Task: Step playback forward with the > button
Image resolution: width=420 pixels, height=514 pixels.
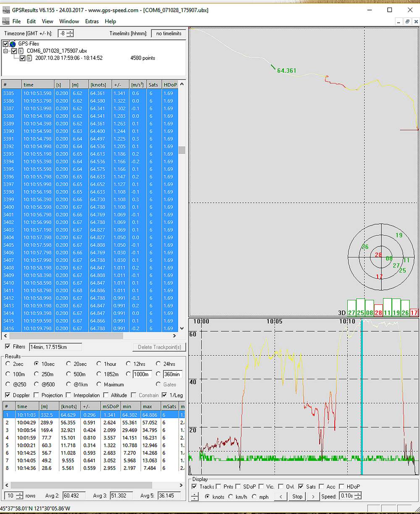Action: click(x=313, y=496)
